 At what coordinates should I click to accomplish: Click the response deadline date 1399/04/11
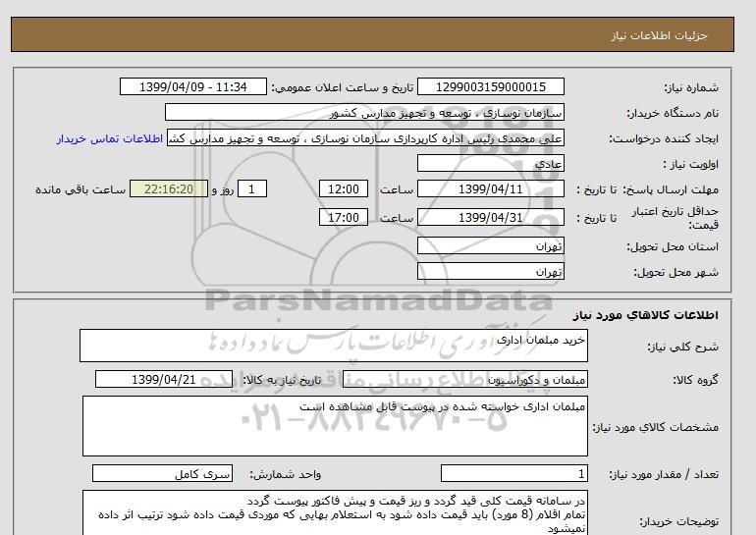click(490, 188)
